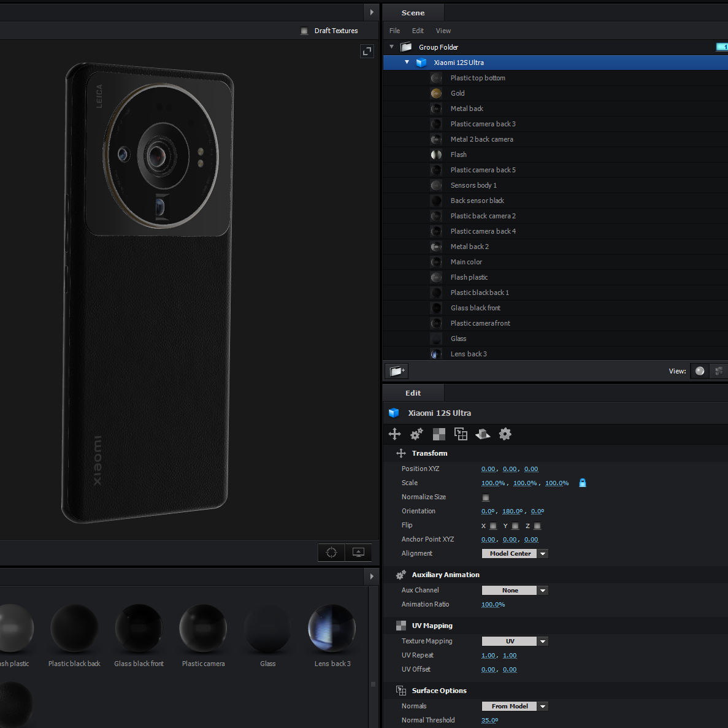Select the Surface Options icon in Edit toolbar
This screenshot has width=728, height=728.
click(x=461, y=434)
